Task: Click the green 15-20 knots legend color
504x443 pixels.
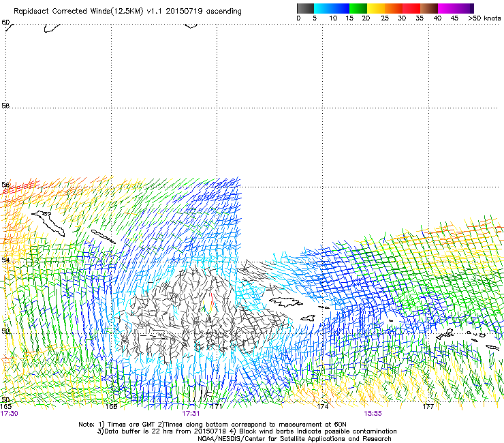Action: (358, 8)
